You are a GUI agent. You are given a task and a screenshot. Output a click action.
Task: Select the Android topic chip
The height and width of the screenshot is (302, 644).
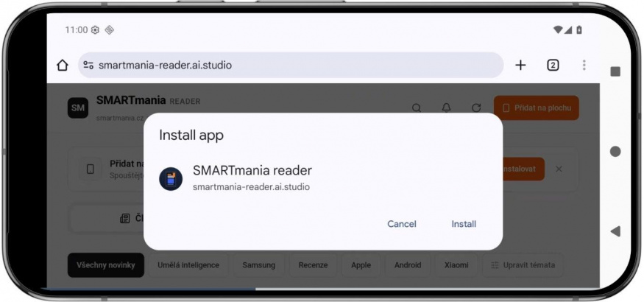coord(408,265)
